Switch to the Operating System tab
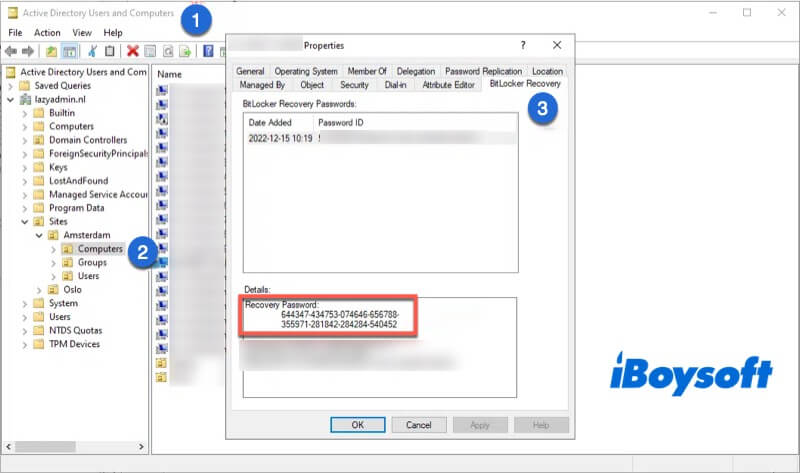 click(x=306, y=71)
